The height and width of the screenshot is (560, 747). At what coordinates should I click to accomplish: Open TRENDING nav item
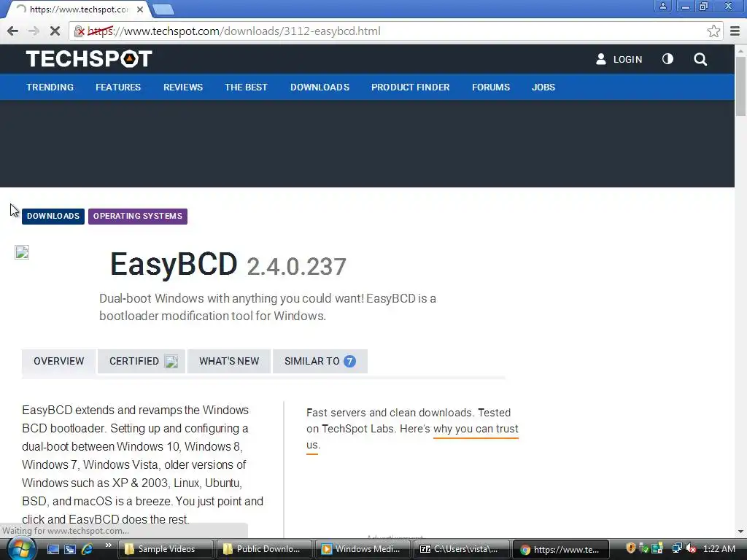point(50,87)
